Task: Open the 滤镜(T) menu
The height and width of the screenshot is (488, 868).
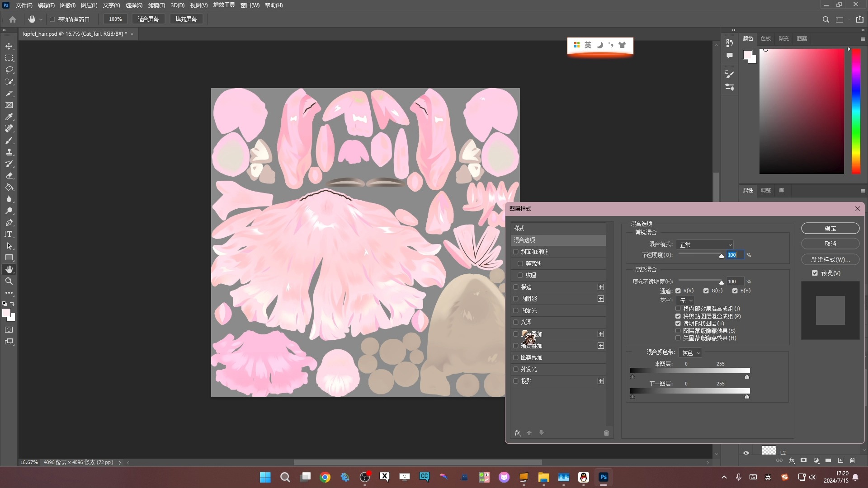Action: pyautogui.click(x=156, y=5)
